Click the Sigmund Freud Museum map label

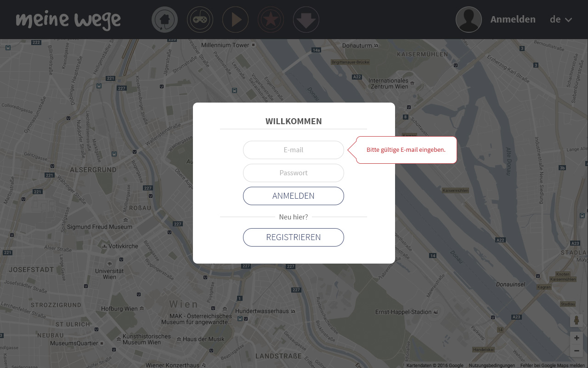[100, 227]
